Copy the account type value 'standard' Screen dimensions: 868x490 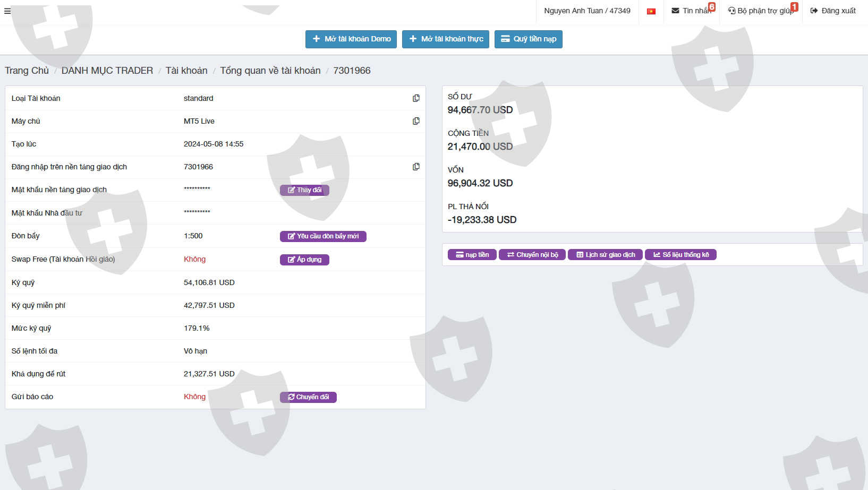tap(416, 98)
